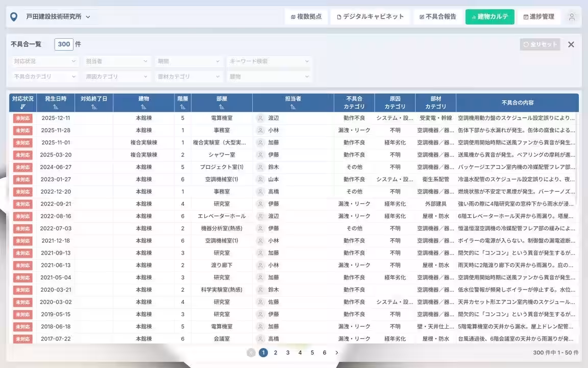
Task: Open 対応状況 filter dropdown
Action: [x=44, y=61]
